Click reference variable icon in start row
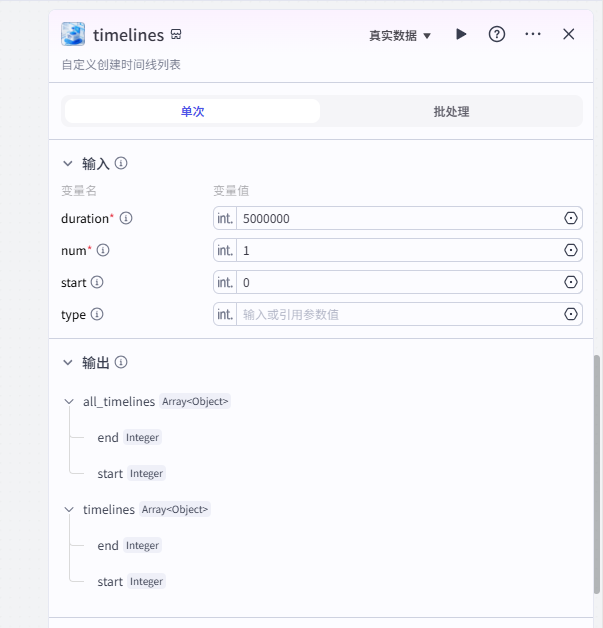Screen dimensions: 603x628 tap(571, 282)
